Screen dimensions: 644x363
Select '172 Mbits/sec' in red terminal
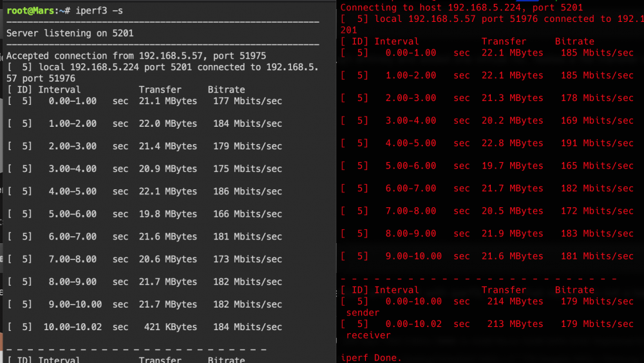[x=597, y=211]
